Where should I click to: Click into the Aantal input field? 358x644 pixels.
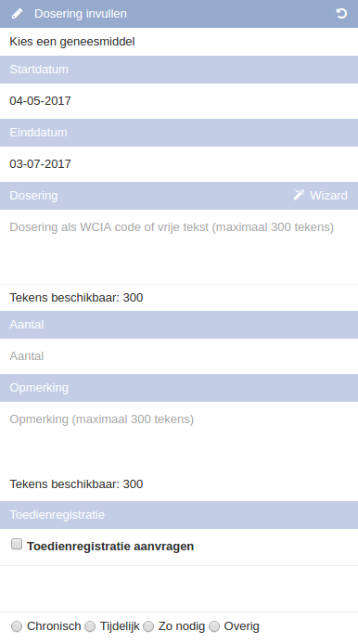[x=179, y=356]
